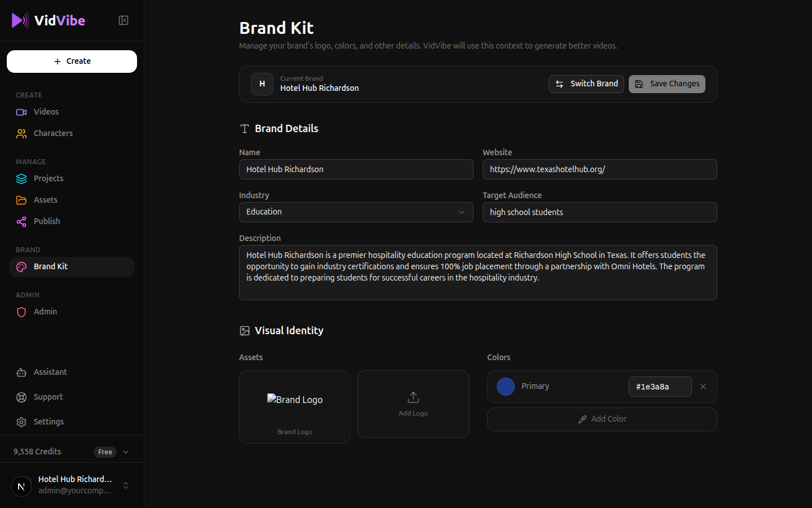Viewport: 812px width, 508px height.
Task: Click the Free plan badge
Action: tap(105, 452)
